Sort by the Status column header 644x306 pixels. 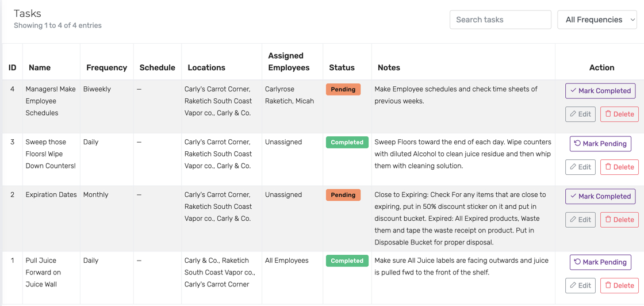(342, 67)
